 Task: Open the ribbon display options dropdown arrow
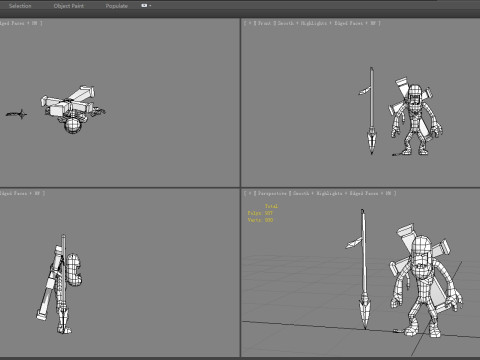tap(150, 6)
